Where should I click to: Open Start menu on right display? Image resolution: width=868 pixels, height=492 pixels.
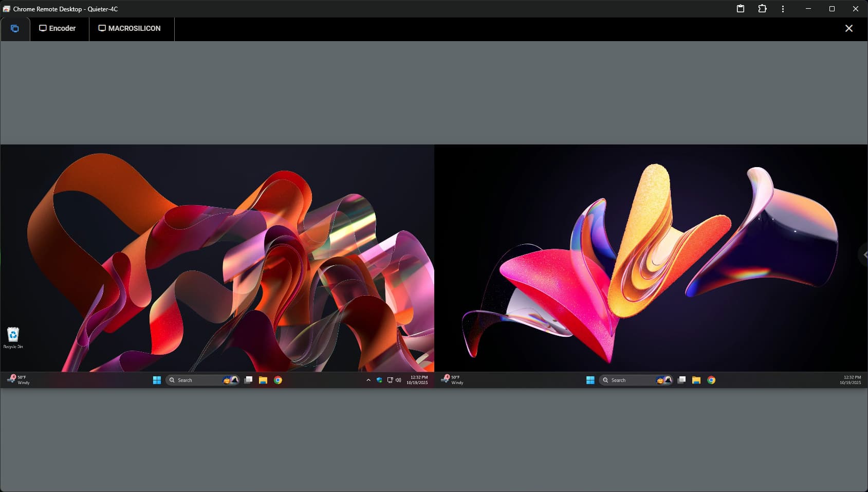click(590, 380)
